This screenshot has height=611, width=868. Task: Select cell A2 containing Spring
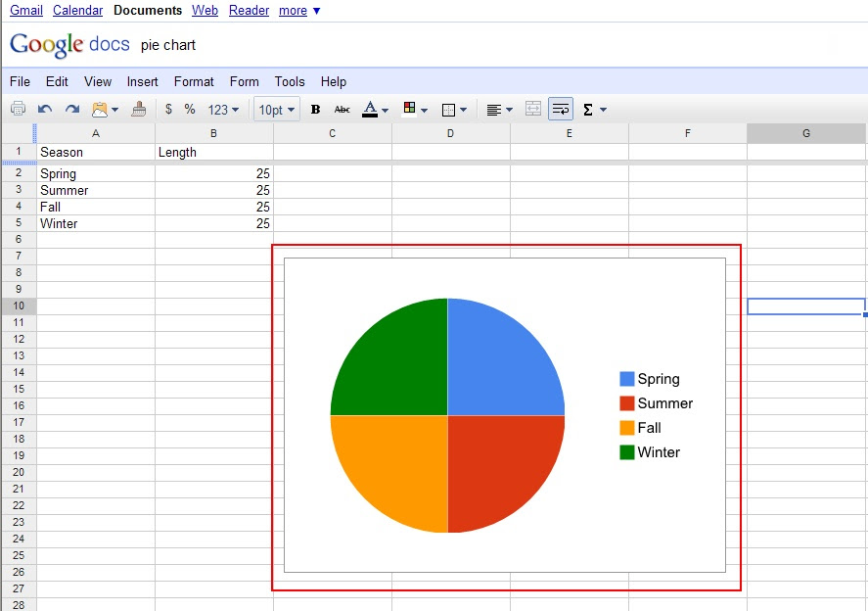click(x=95, y=174)
